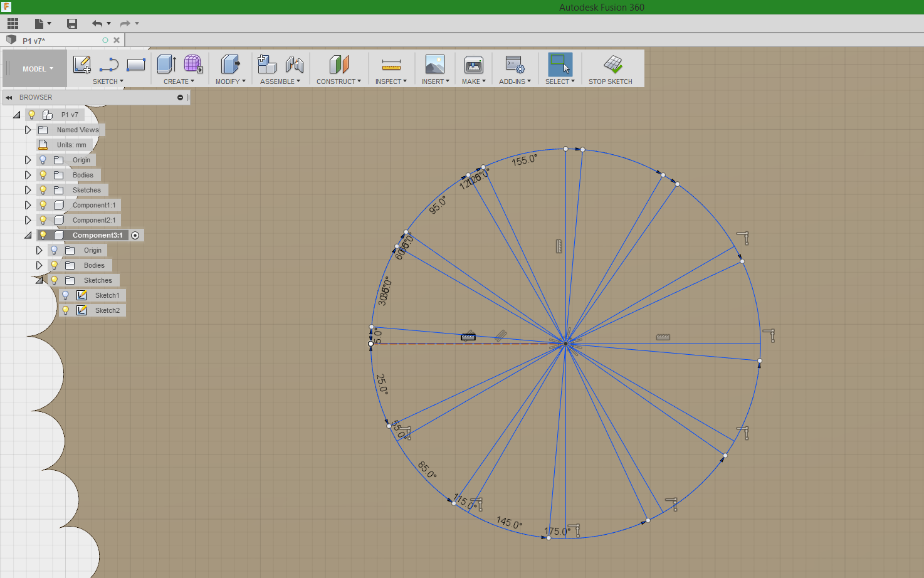Collapse the Browser panel arrows
This screenshot has height=578, width=924.
(9, 97)
